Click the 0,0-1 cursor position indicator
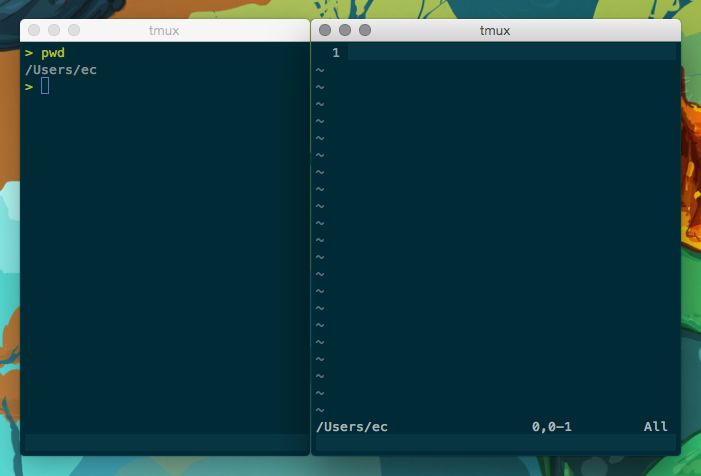The image size is (701, 476). coord(552,427)
